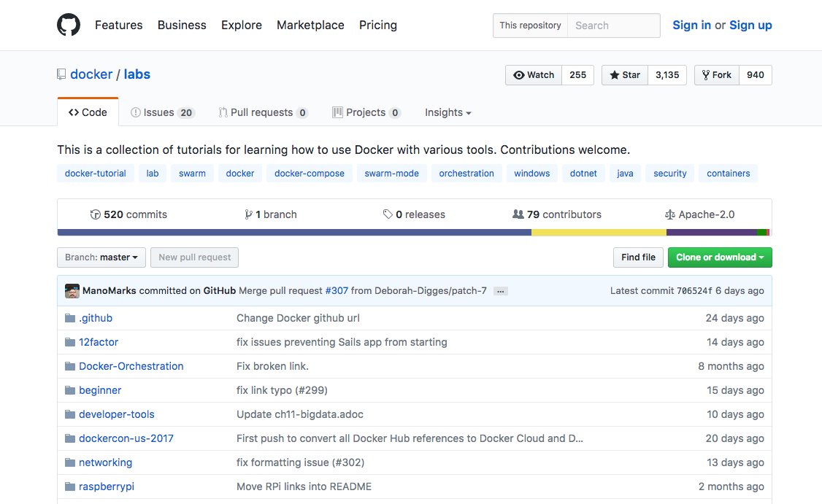Click the folder icon beside raspberrypi

[x=70, y=486]
